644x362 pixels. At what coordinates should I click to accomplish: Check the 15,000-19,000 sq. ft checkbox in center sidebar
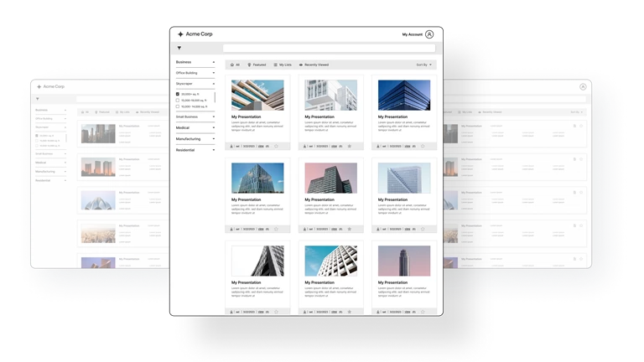click(178, 101)
